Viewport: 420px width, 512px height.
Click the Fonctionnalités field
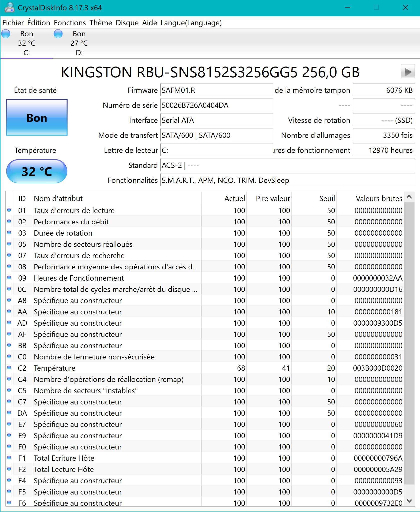tap(288, 180)
